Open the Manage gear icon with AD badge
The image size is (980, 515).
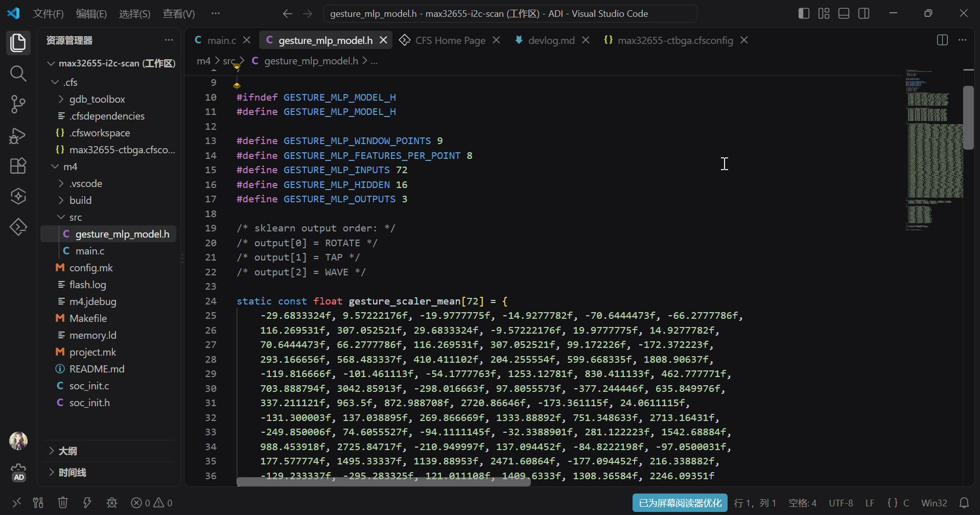click(18, 473)
